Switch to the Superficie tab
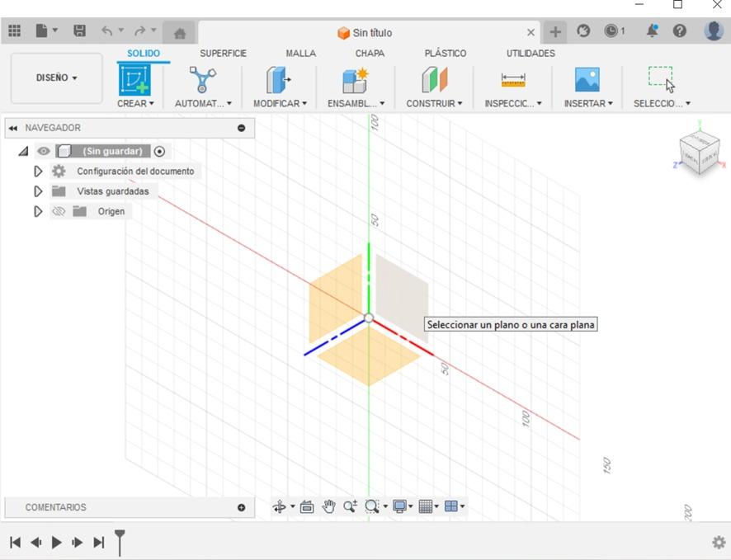731x560 pixels. pos(224,54)
